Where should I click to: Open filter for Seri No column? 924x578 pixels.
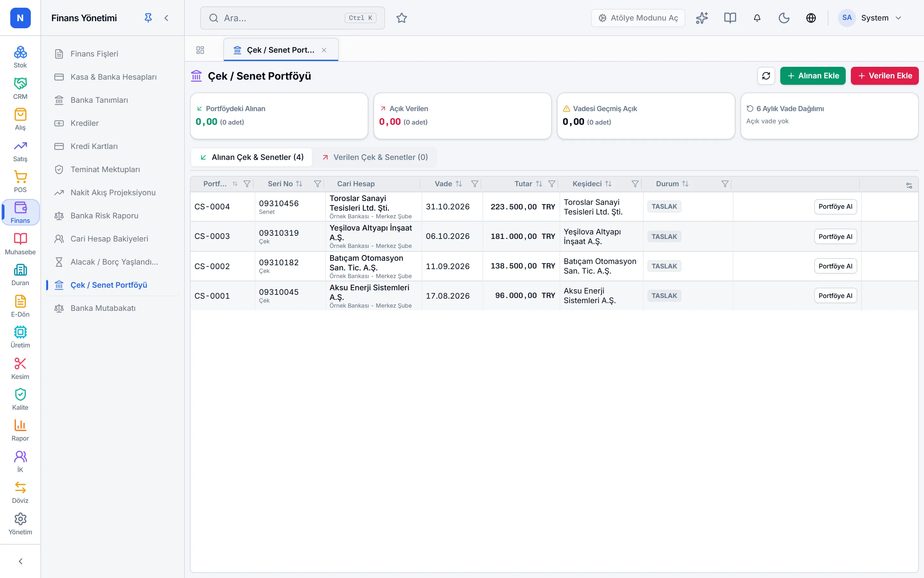pyautogui.click(x=317, y=184)
